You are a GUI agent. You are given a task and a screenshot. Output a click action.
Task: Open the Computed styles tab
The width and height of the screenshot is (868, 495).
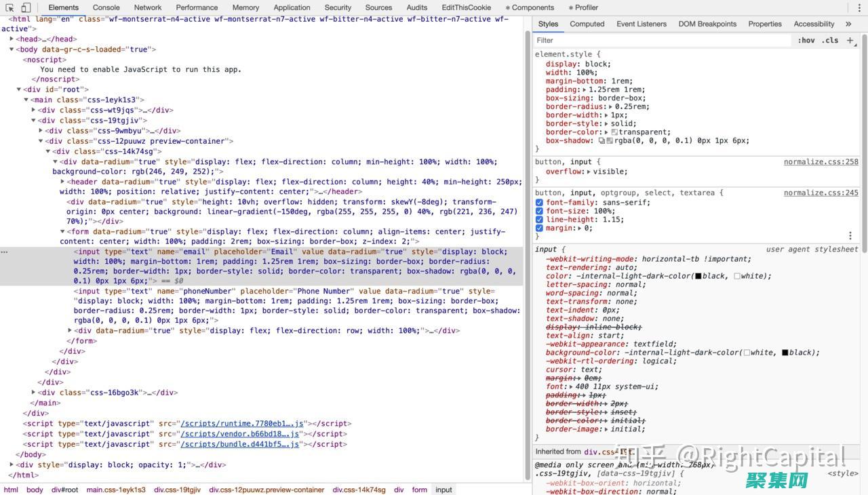587,24
